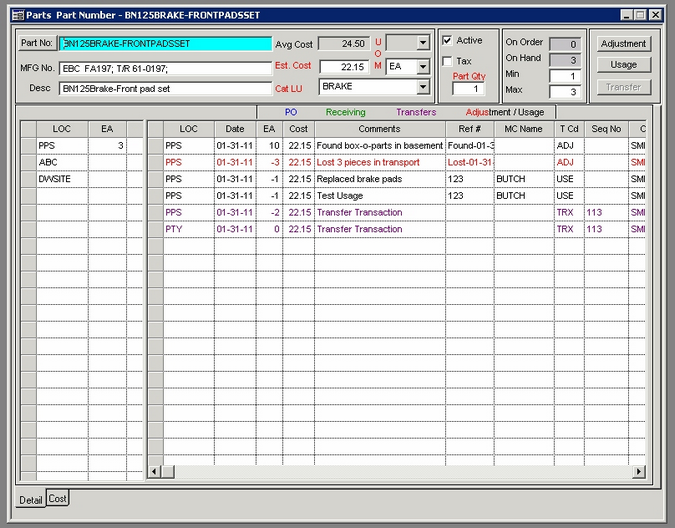
Task: Open the EA unit of measure dropdown
Action: [x=423, y=67]
